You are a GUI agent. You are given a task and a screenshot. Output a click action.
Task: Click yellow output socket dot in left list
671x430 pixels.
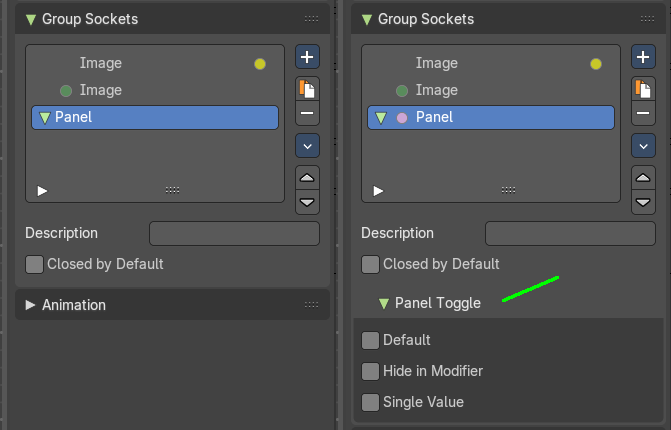click(x=260, y=64)
